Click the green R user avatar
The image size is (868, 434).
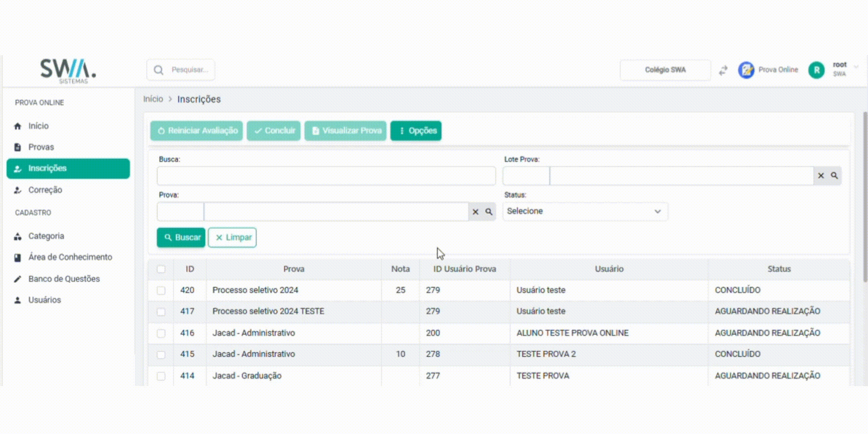pos(816,70)
